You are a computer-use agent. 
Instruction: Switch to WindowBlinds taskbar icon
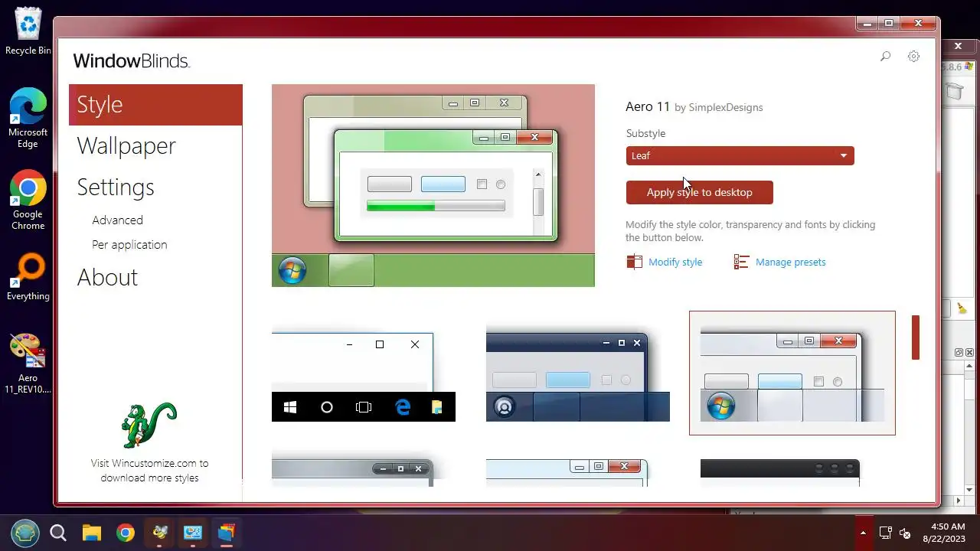(x=227, y=533)
